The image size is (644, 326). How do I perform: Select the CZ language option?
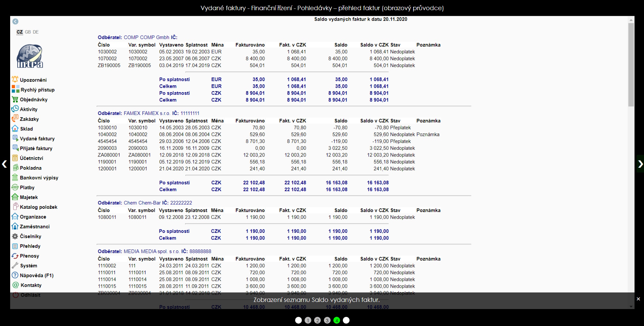pyautogui.click(x=20, y=32)
